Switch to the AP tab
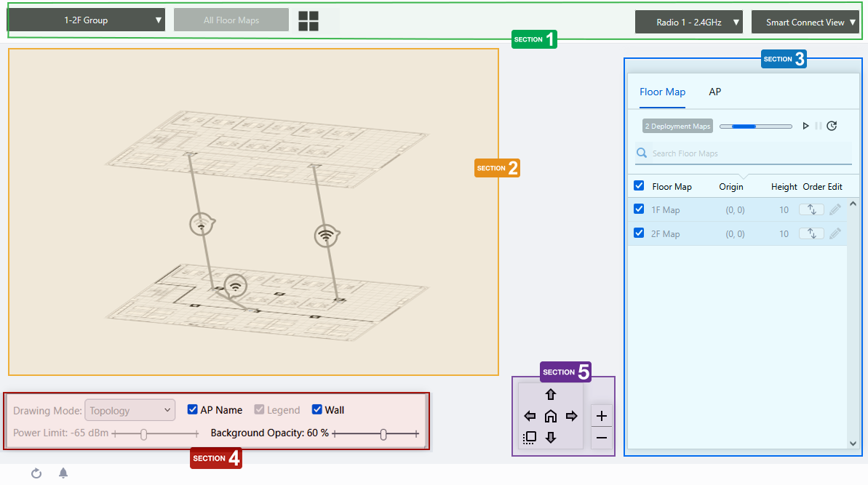The image size is (868, 485). (x=714, y=92)
